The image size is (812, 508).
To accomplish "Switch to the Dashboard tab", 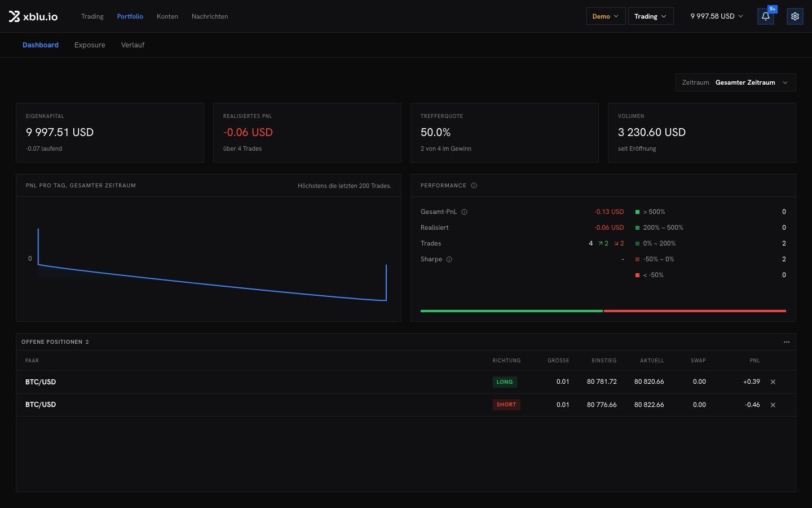I will 41,45.
